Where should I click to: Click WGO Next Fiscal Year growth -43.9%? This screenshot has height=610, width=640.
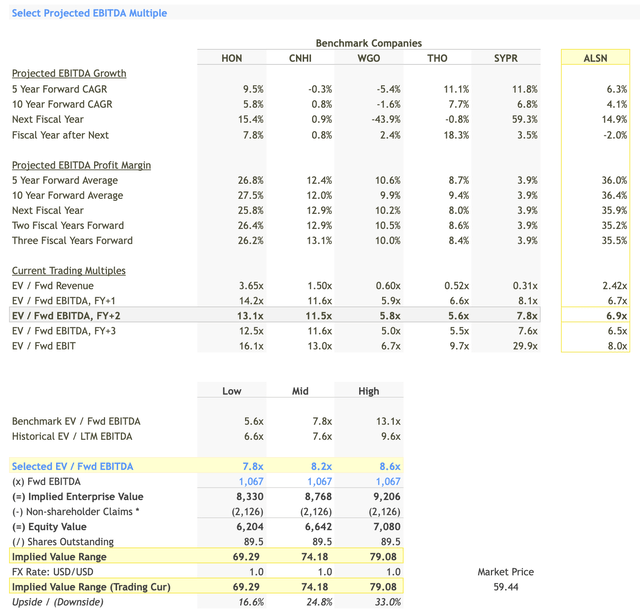pos(386,119)
